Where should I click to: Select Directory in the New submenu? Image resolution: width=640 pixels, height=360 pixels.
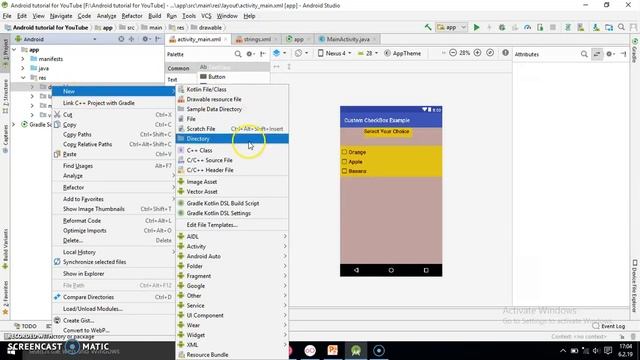[232, 139]
